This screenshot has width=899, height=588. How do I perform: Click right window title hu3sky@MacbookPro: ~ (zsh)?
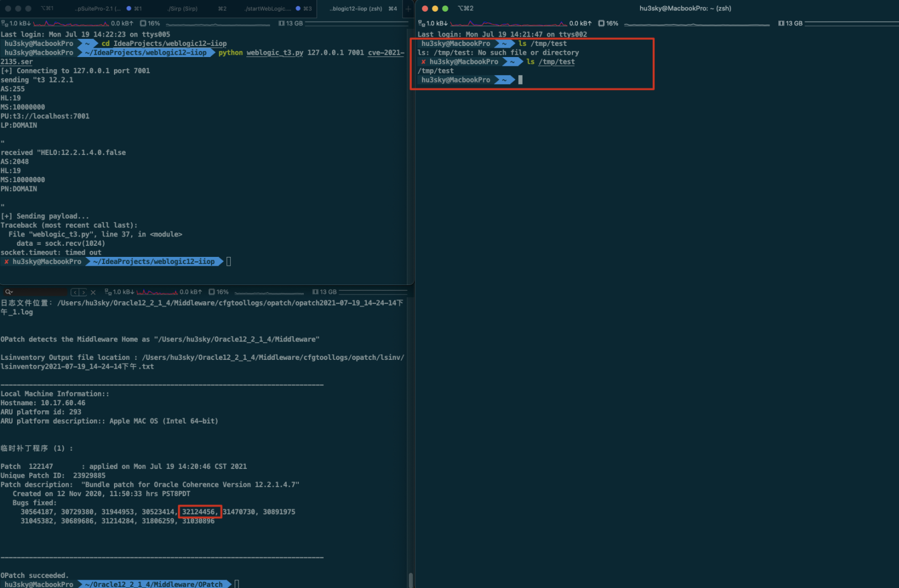(685, 8)
